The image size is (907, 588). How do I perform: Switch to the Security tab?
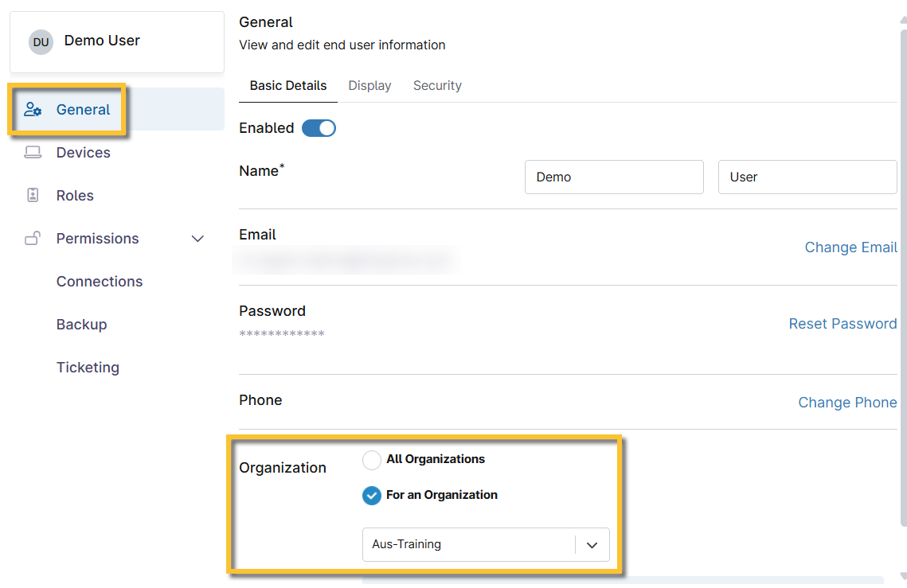(x=437, y=86)
